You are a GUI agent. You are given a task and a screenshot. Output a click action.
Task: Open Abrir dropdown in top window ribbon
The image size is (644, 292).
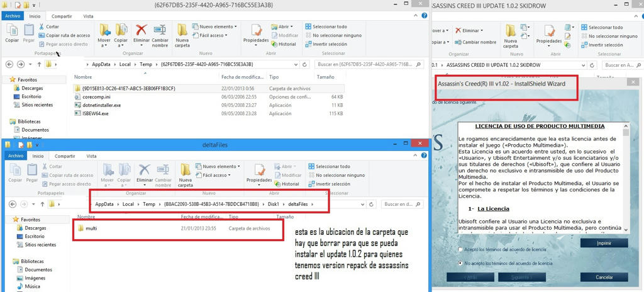[x=282, y=26]
